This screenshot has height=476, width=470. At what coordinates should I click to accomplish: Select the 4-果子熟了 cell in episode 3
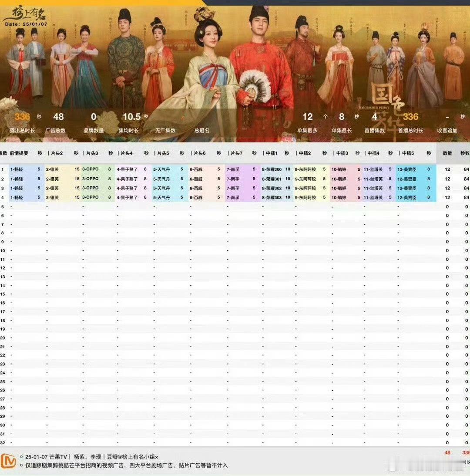pos(127,188)
